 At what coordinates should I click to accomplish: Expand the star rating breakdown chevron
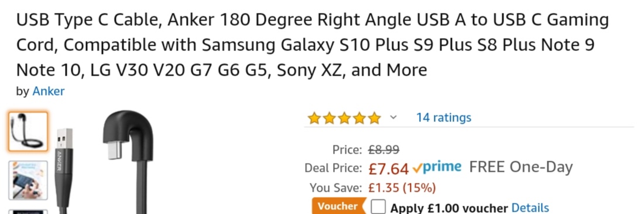tap(393, 118)
